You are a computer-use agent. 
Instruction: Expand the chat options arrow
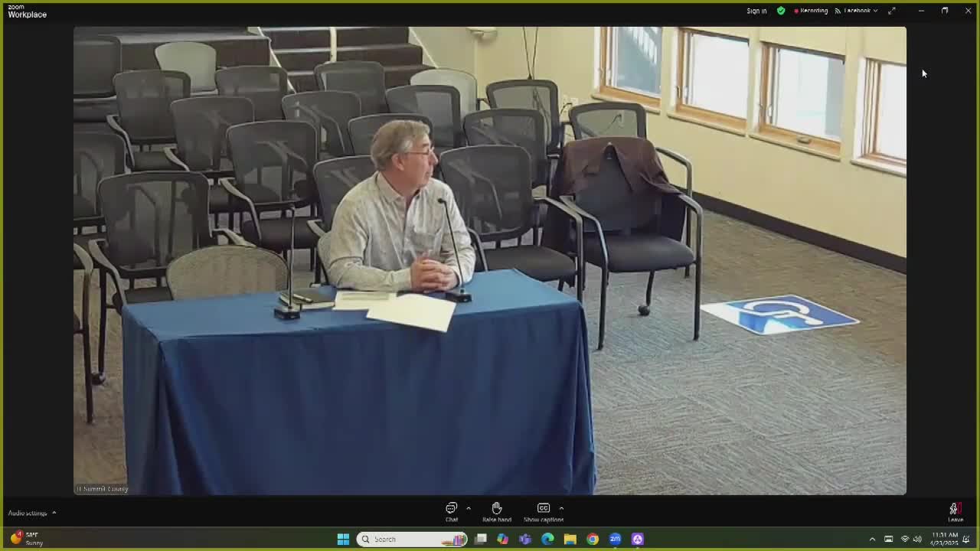[469, 508]
